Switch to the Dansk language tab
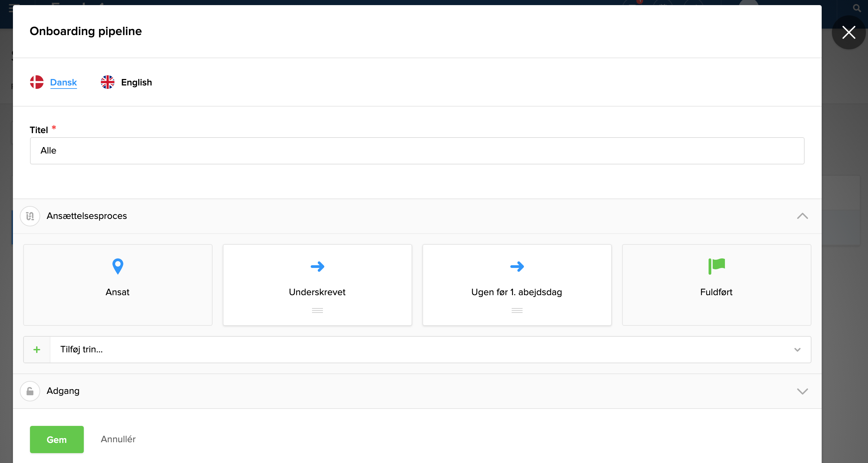The width and height of the screenshot is (868, 463). 63,82
